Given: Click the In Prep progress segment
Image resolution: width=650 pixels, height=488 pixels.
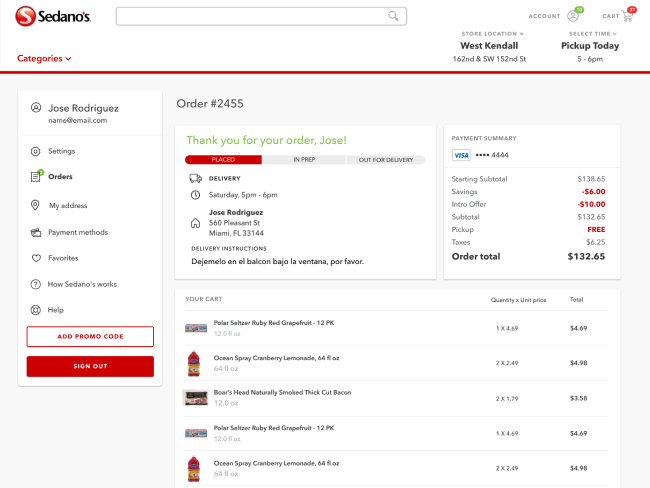Looking at the screenshot, I should click(x=304, y=159).
